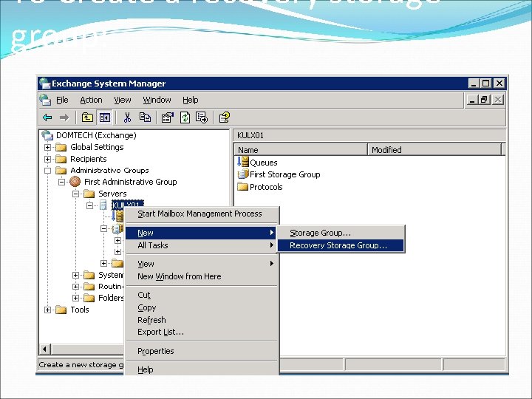This screenshot has width=532, height=399.
Task: Open the Window menu
Action: 157,100
